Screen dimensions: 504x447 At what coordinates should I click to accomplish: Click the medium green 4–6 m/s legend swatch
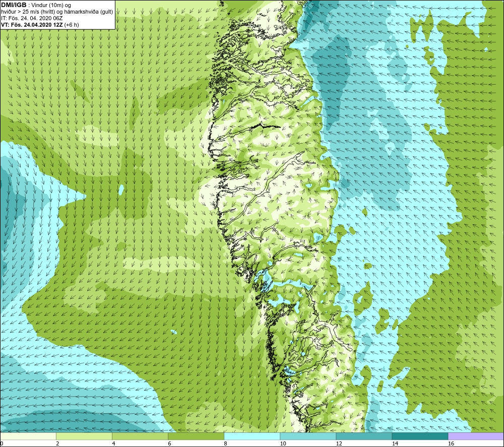coord(140,436)
